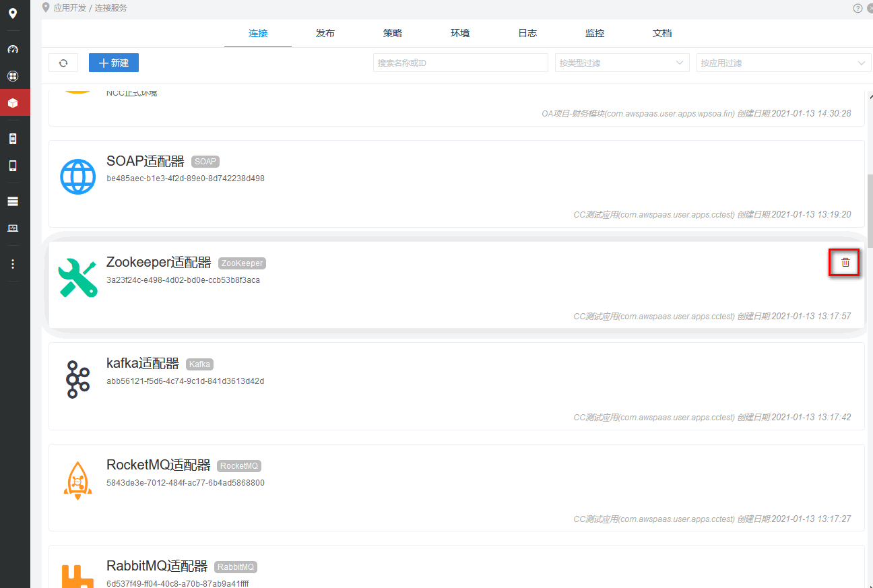Click the creation date text 2021-01-13 13:17:57

[x=811, y=316]
